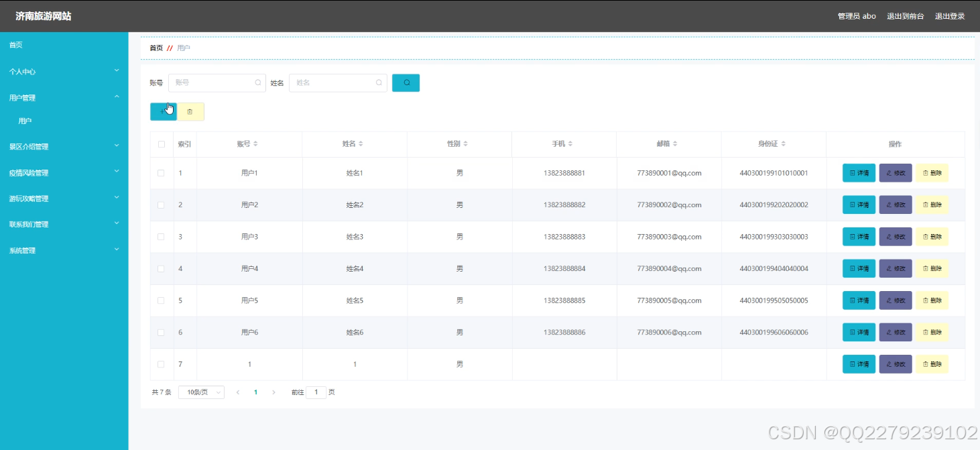Open 详情 for row 用户5
Screen dimensions: 980x450
point(859,300)
